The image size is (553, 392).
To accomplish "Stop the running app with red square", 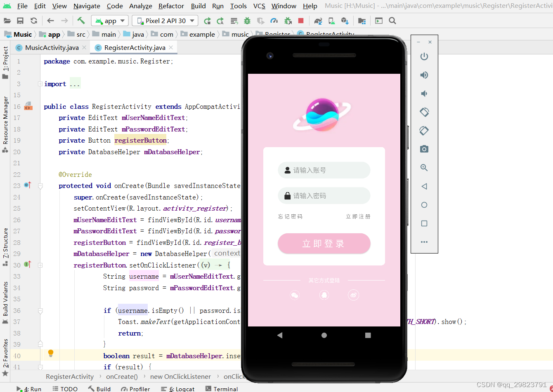I will [x=301, y=21].
